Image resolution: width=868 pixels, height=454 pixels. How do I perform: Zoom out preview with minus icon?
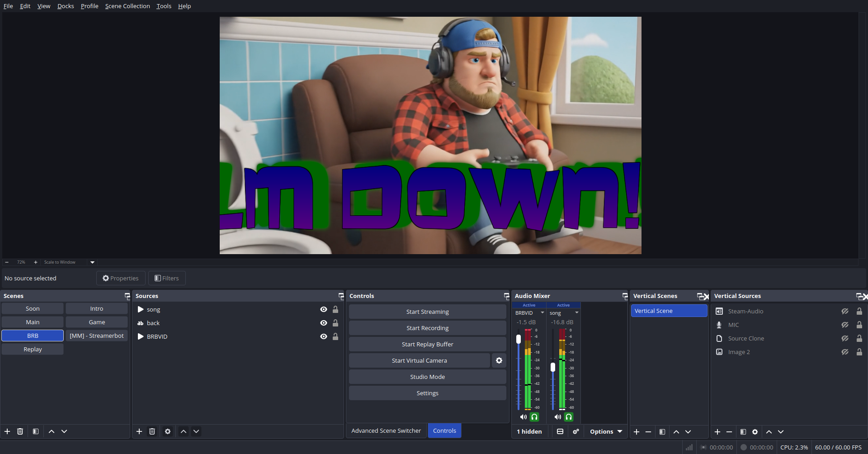[7, 262]
